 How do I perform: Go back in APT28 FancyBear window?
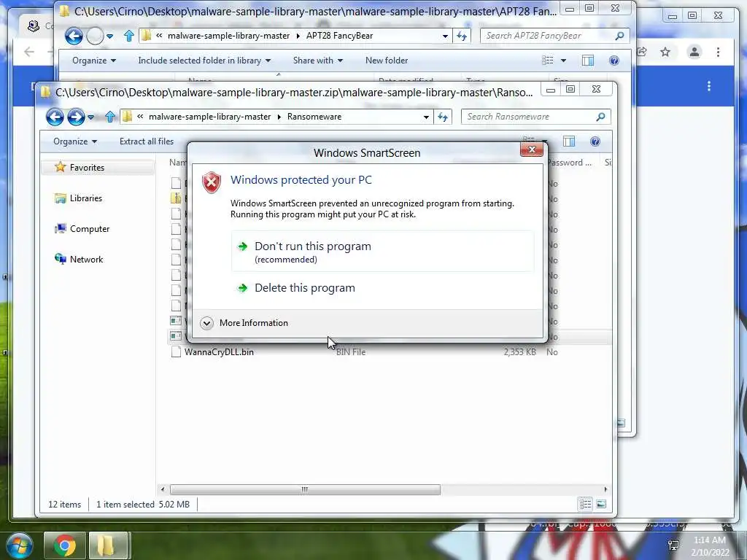pos(74,36)
